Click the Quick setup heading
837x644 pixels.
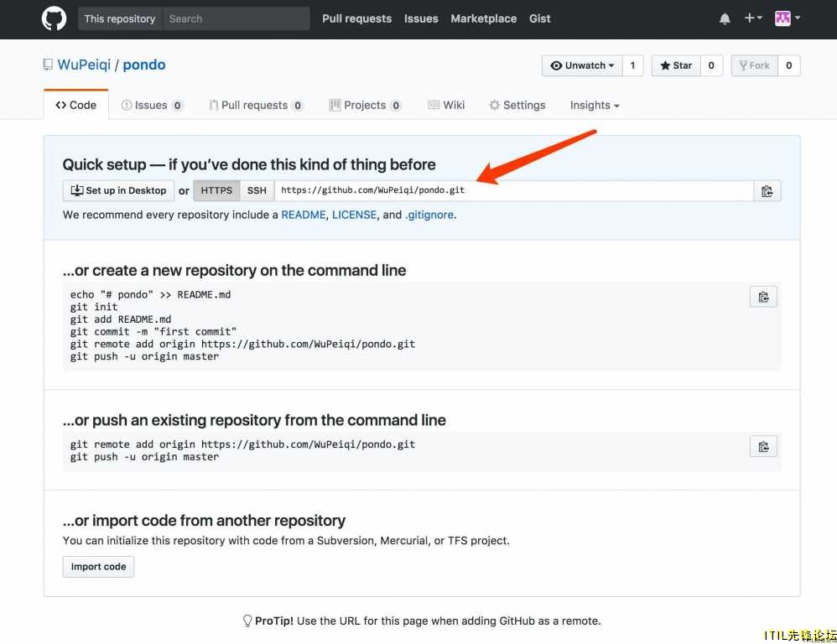pyautogui.click(x=249, y=164)
